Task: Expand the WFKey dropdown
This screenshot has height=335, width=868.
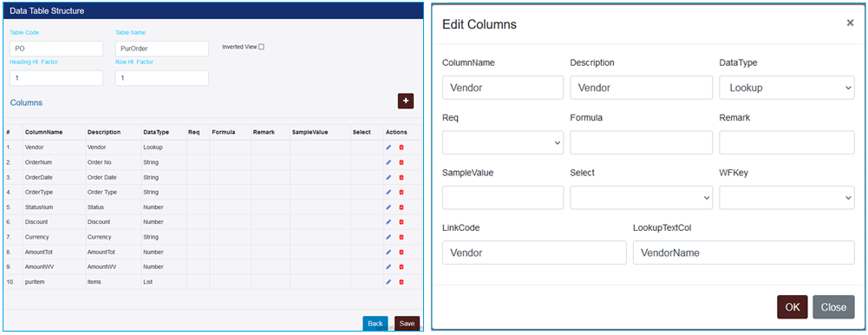Action: point(786,198)
